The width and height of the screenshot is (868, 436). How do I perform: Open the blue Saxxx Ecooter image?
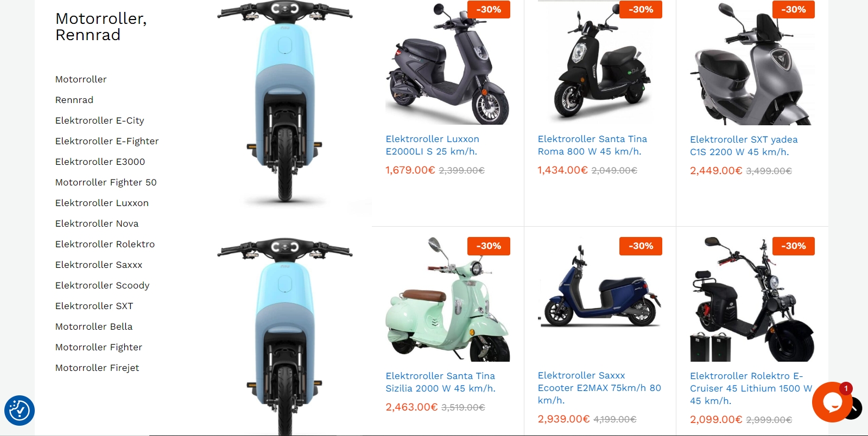pyautogui.click(x=600, y=299)
